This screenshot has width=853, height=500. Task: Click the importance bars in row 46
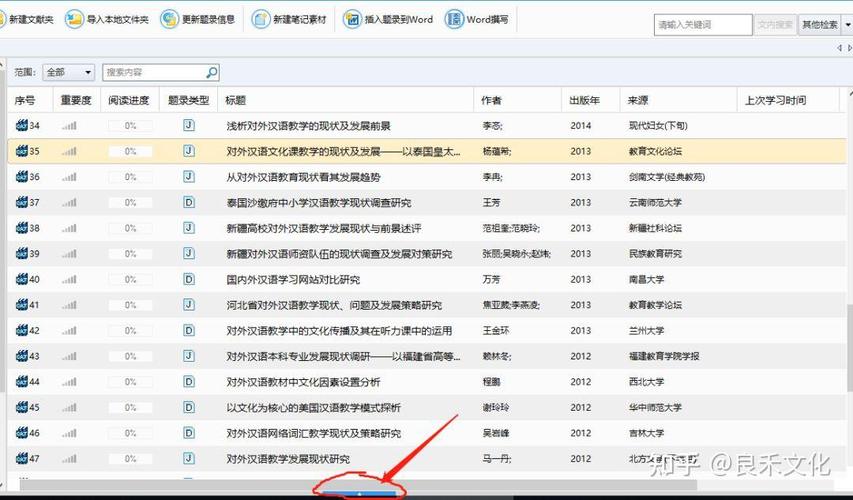pos(70,433)
